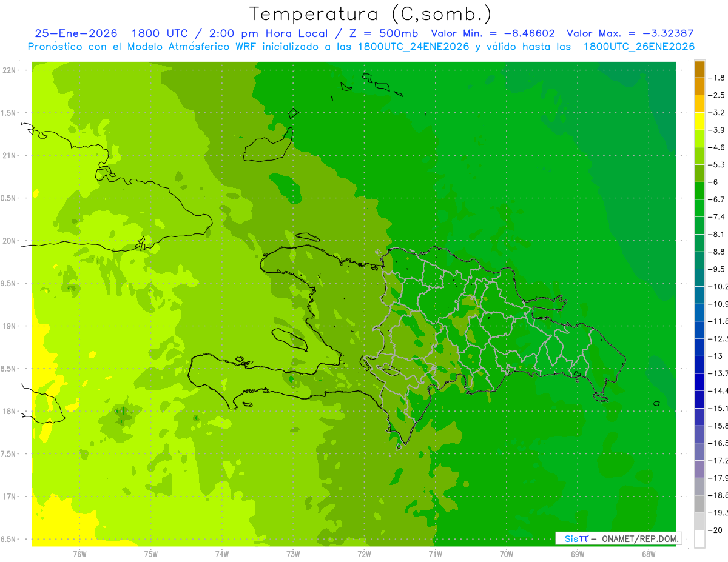Click the "75W" longitude label
The width and height of the screenshot is (728, 562).
click(151, 554)
